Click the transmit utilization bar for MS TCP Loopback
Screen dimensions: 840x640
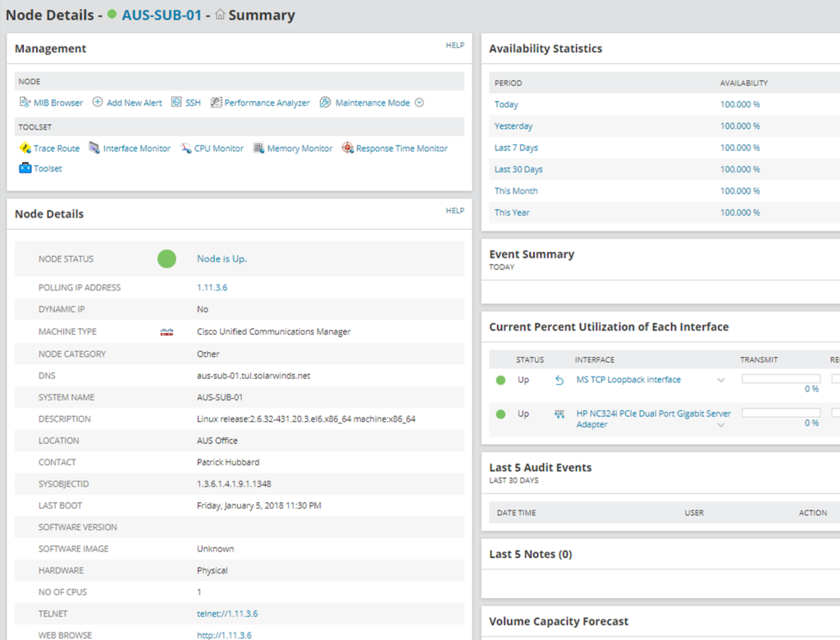coord(781,379)
